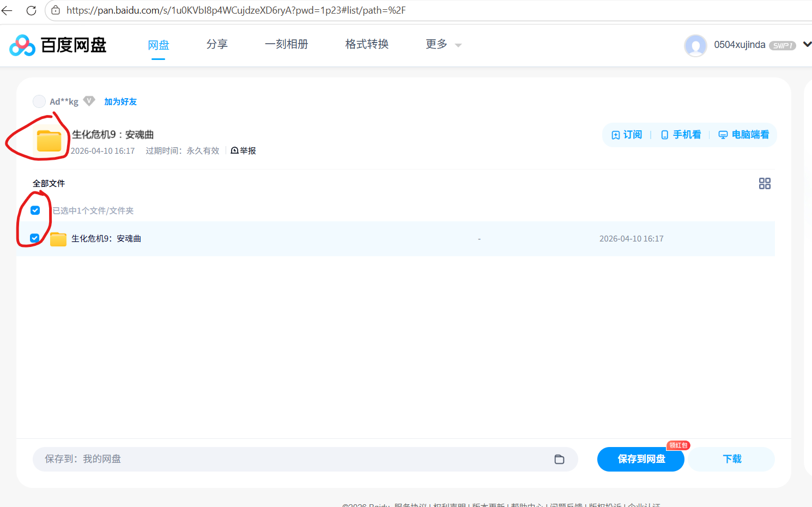The width and height of the screenshot is (812, 507).
Task: Click the choose-folder icon in save path
Action: [x=559, y=459]
